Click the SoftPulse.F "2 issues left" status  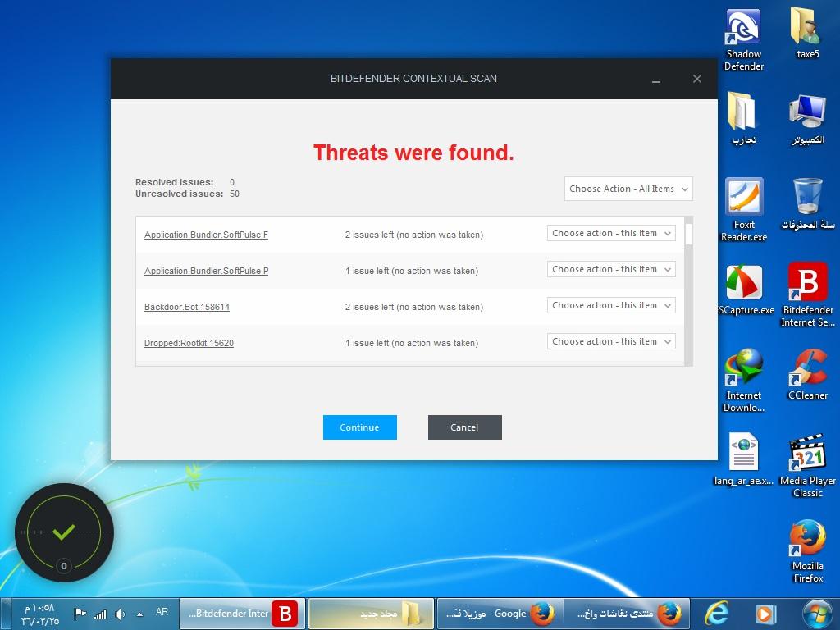[414, 235]
